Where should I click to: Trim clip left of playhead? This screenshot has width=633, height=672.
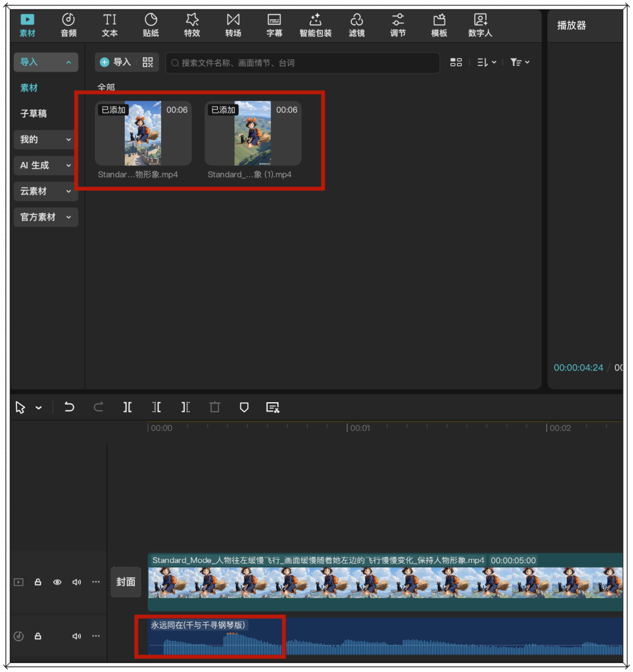click(156, 407)
